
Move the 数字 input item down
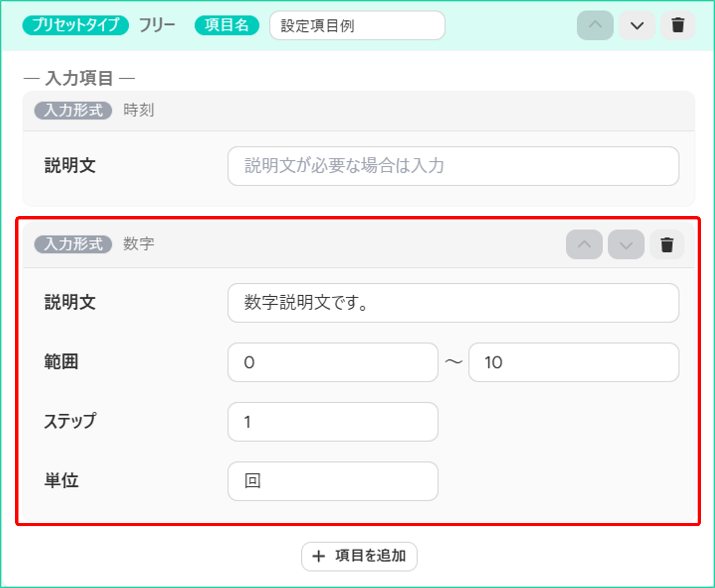(x=626, y=244)
